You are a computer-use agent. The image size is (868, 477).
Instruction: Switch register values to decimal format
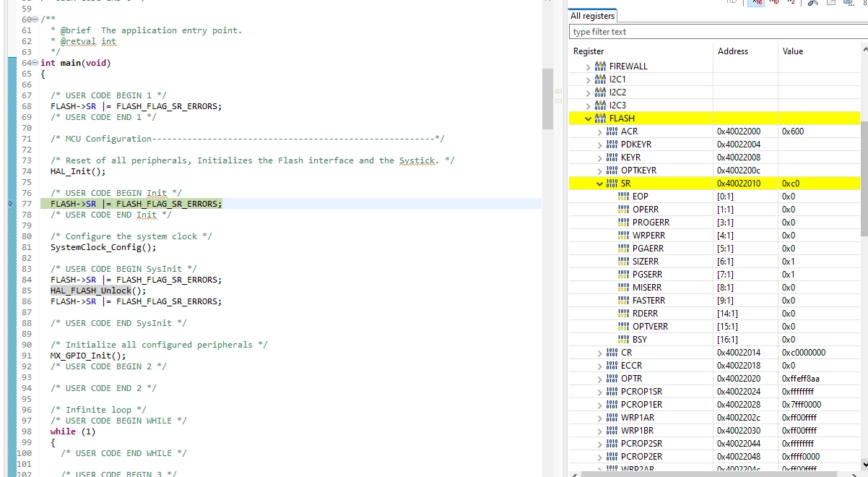click(773, 2)
